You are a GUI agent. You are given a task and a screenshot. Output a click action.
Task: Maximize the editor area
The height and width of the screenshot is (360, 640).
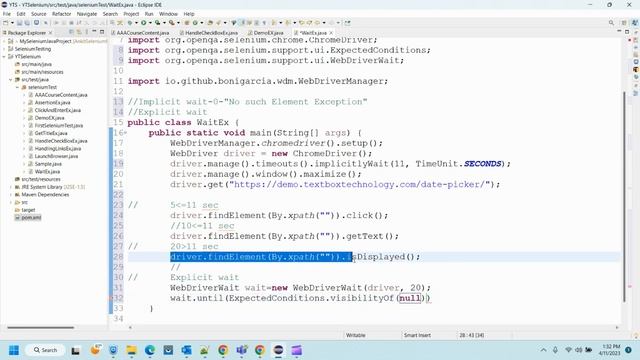[627, 32]
